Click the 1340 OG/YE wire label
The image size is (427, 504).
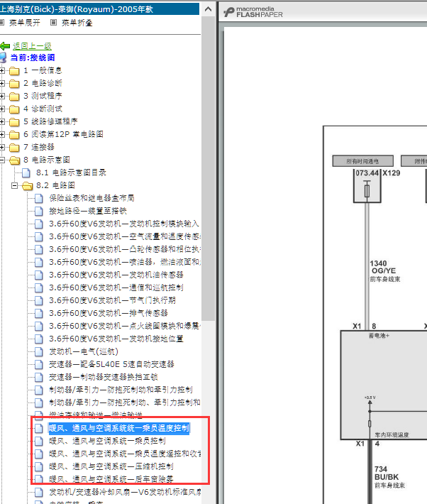(x=382, y=268)
